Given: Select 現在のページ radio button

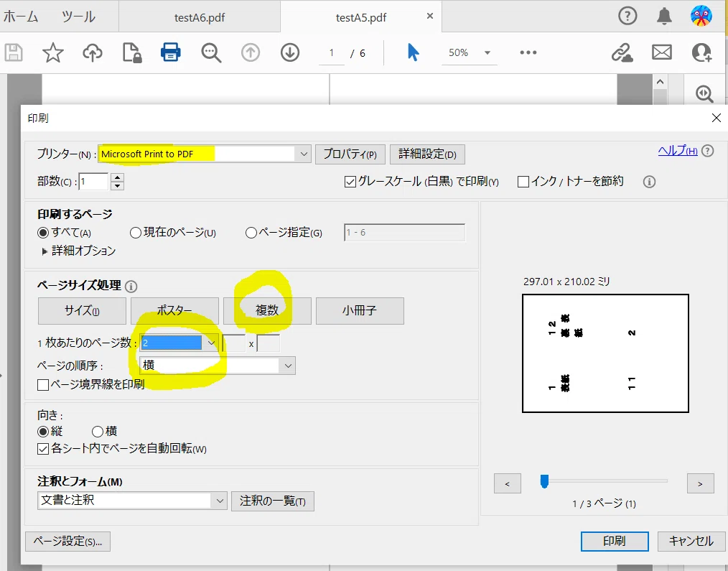Looking at the screenshot, I should point(136,233).
